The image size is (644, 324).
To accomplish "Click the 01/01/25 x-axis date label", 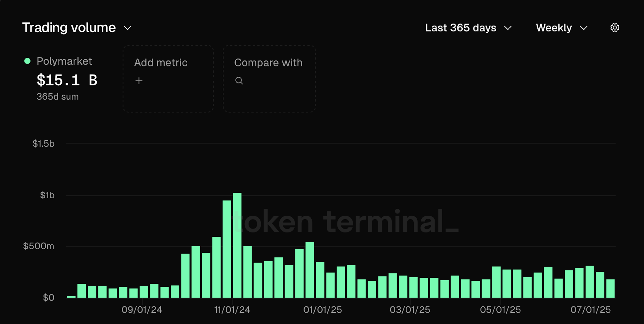I will coord(322,310).
